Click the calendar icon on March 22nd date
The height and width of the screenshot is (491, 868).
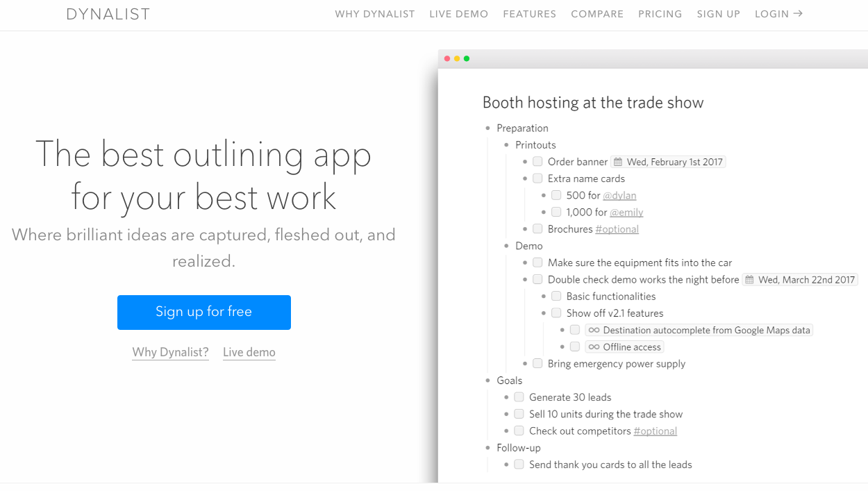tap(749, 280)
